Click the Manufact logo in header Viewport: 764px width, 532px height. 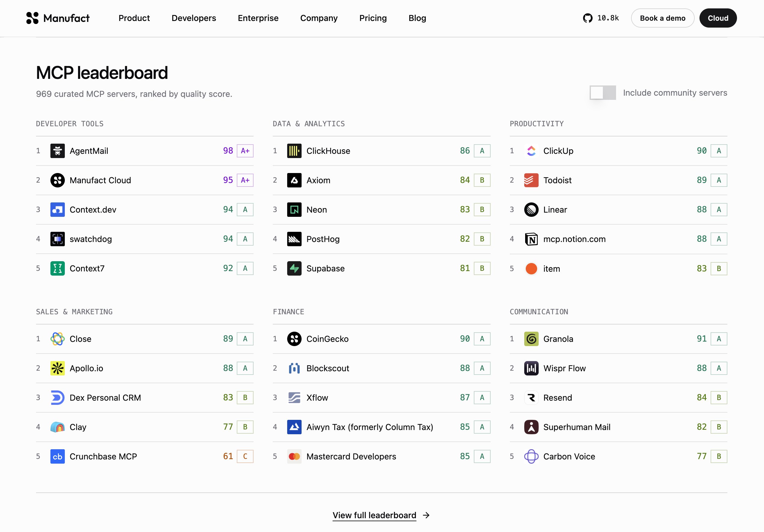pyautogui.click(x=58, y=18)
